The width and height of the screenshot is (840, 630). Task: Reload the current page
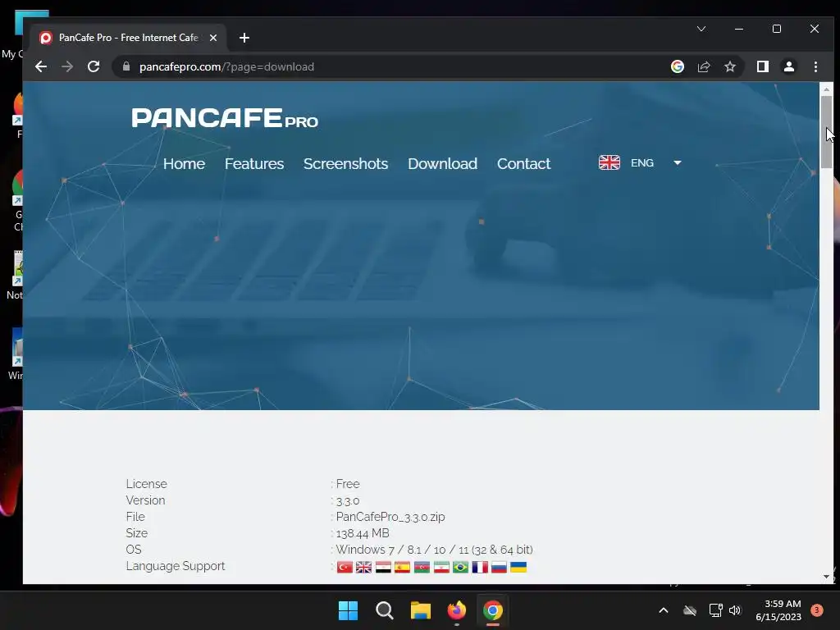click(x=94, y=66)
